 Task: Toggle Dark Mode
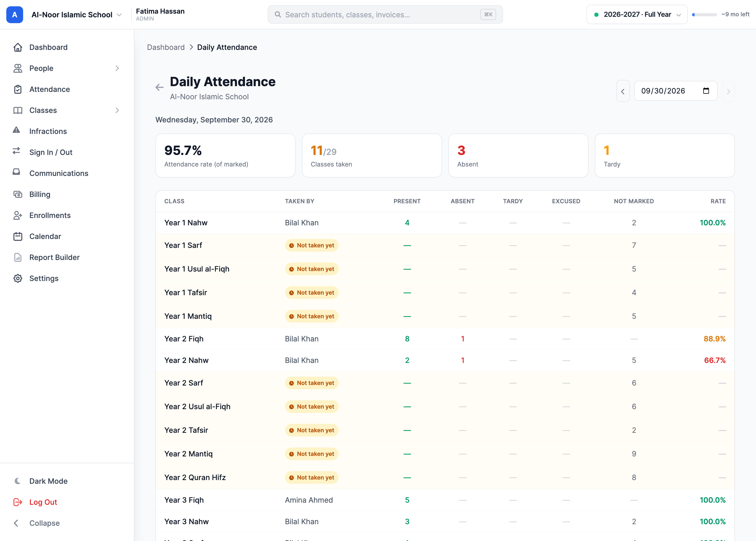(48, 481)
